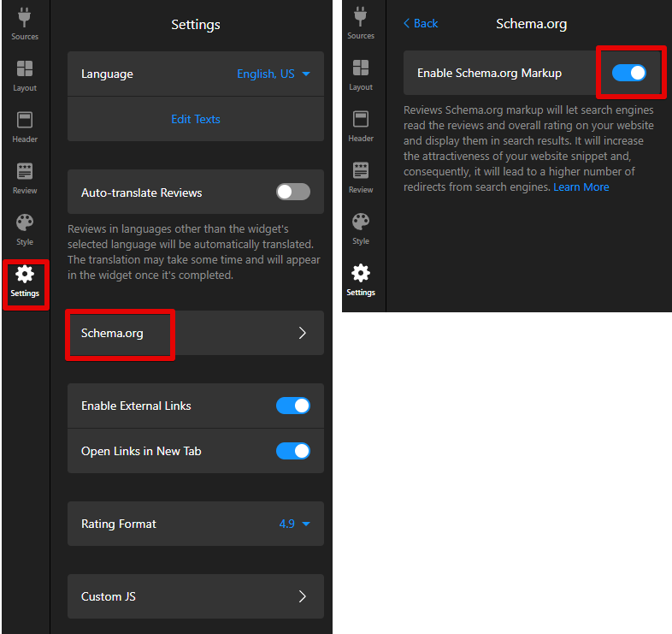
Task: Select Review icon in the left Settings panel sidebar
Action: coord(25,178)
